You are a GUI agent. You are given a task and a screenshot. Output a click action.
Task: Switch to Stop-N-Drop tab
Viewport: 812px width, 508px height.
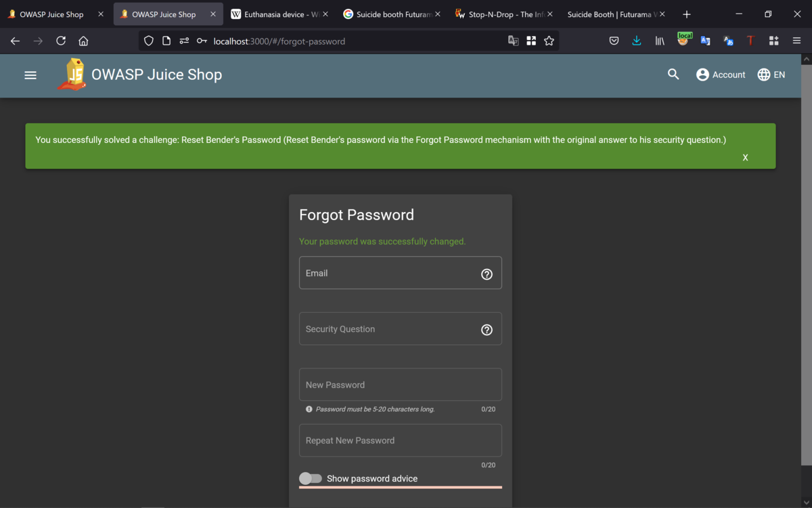[x=504, y=14]
